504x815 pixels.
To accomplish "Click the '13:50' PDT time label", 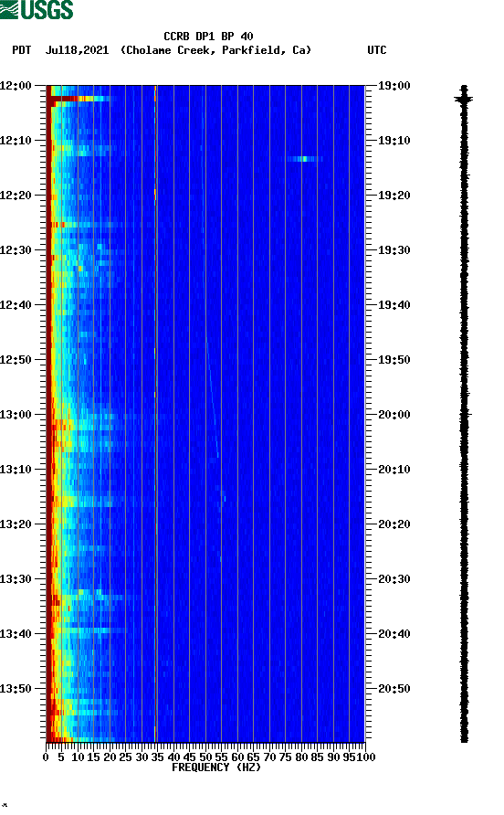I will pos(16,689).
